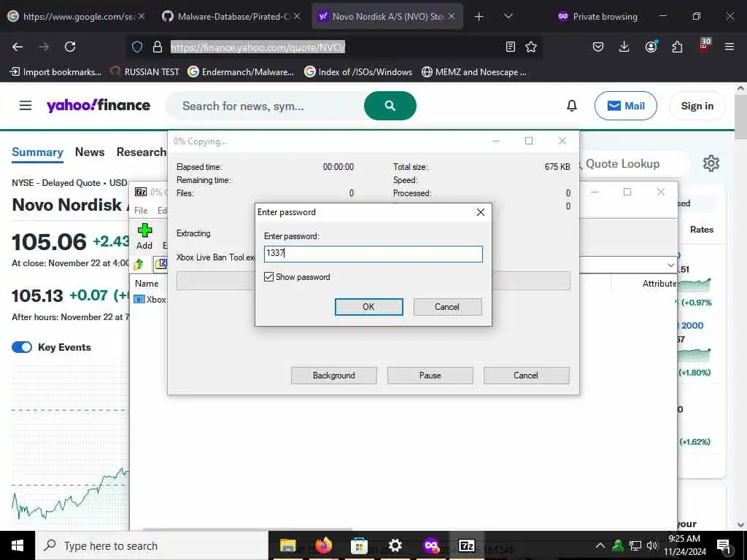Click the tracking protection shield icon
Screen dimensions: 747x560
pos(137,47)
